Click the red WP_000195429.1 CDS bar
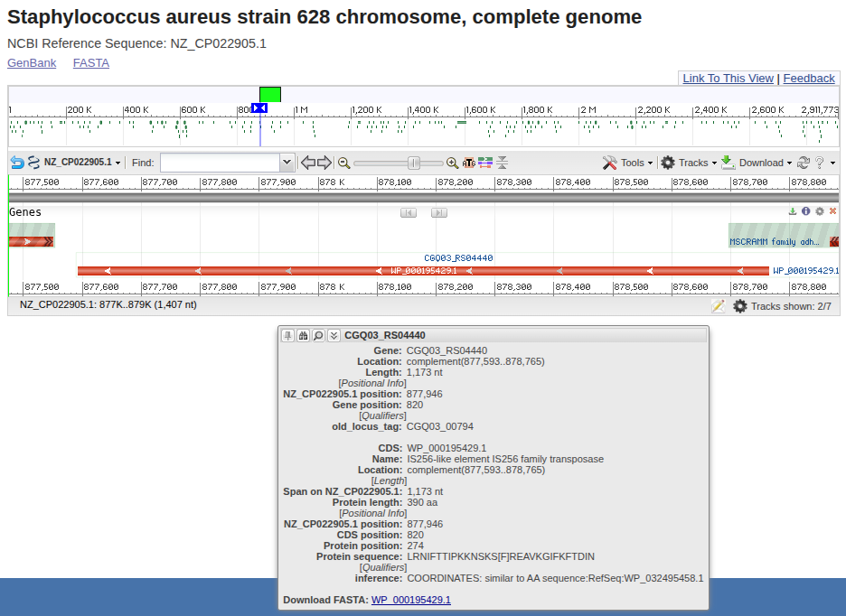 423,271
